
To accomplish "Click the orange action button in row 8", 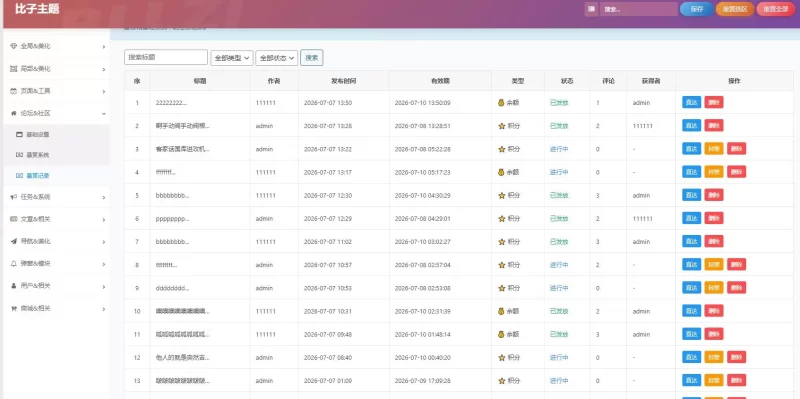I will point(714,264).
